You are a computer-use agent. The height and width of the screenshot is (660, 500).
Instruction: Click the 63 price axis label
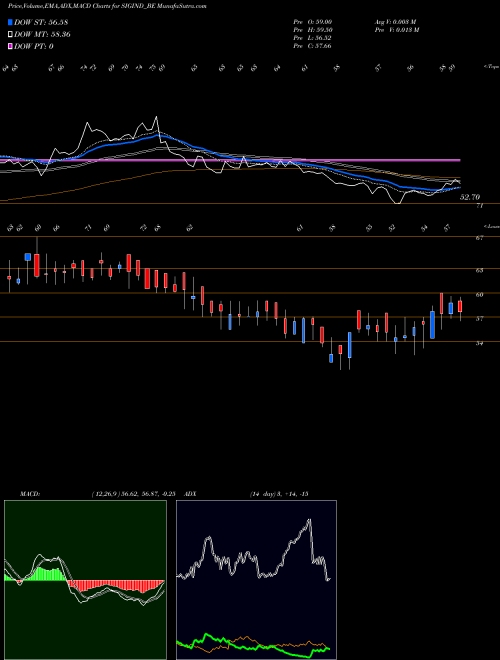pos(479,271)
